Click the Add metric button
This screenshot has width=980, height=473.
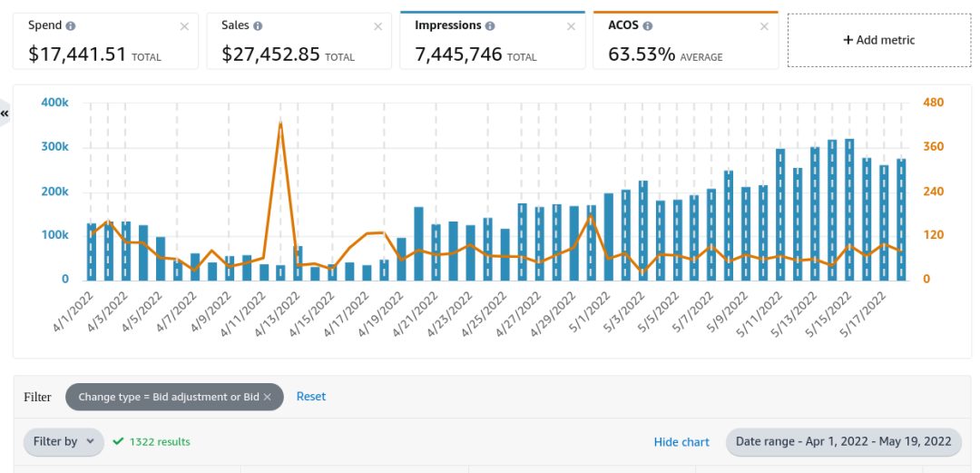879,40
